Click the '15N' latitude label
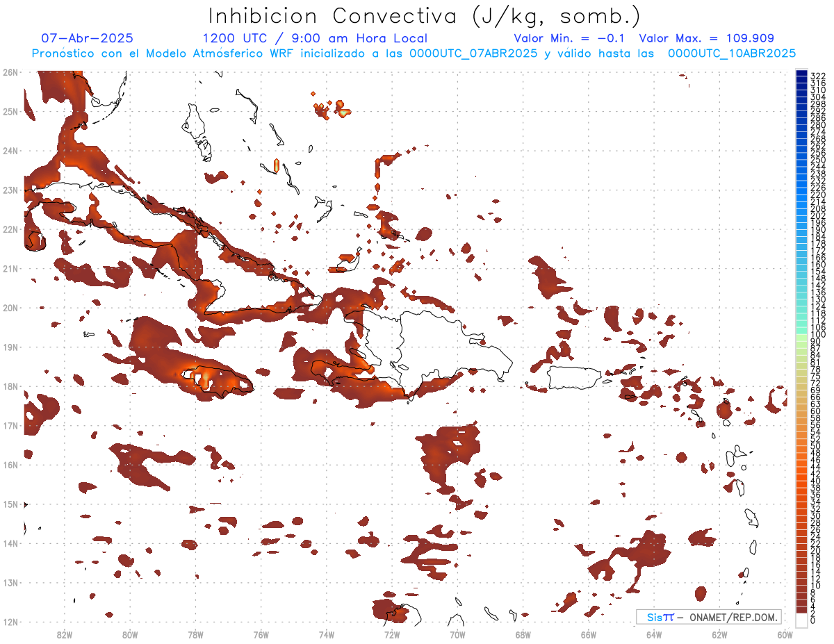The width and height of the screenshot is (834, 644). pos(10,504)
